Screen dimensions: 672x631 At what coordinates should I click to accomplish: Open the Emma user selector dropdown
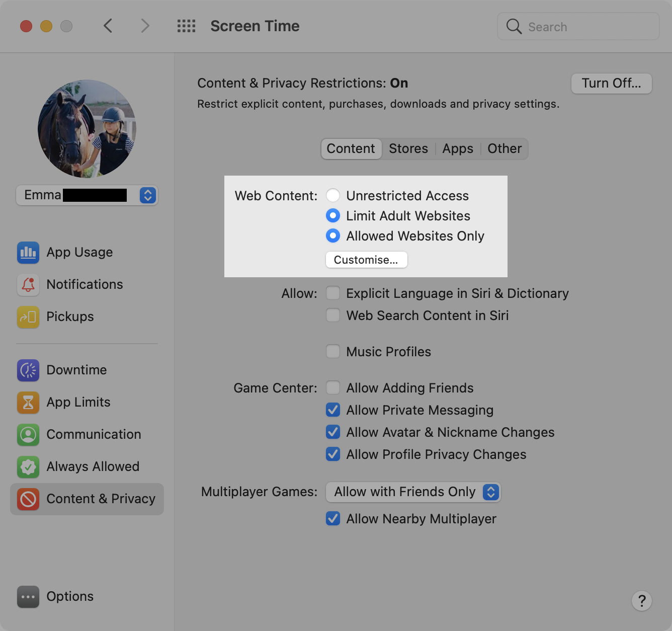(x=87, y=195)
